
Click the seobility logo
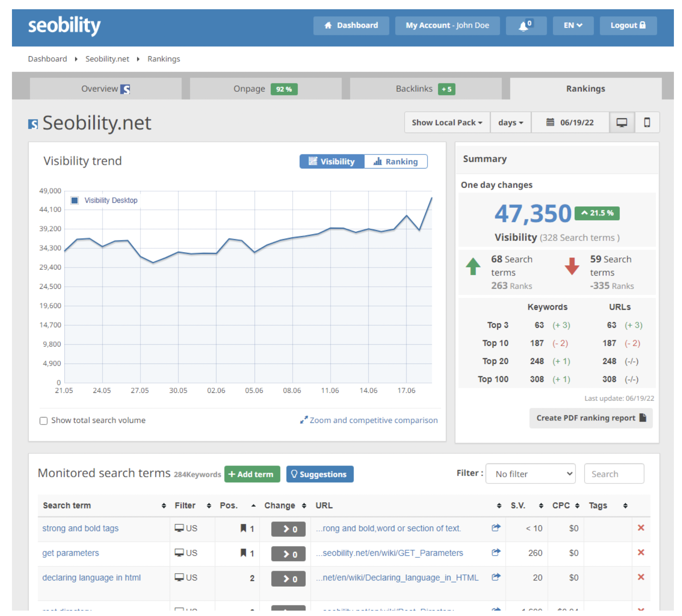64,25
